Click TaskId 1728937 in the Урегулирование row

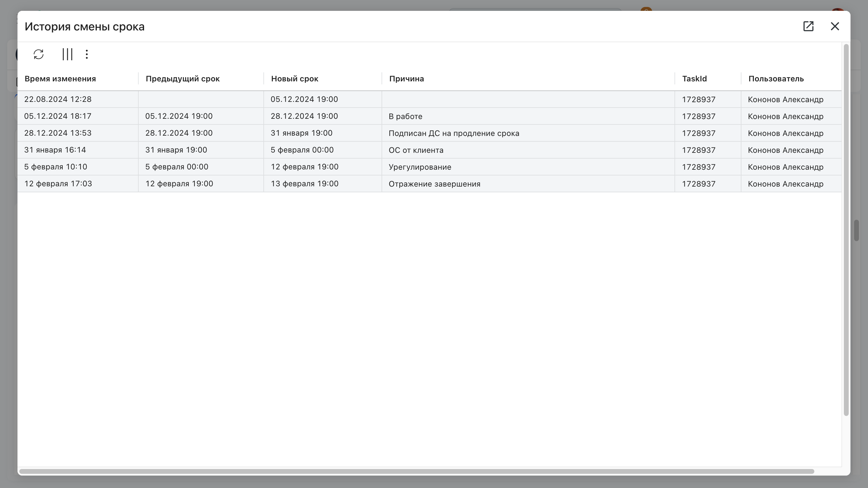coord(699,167)
